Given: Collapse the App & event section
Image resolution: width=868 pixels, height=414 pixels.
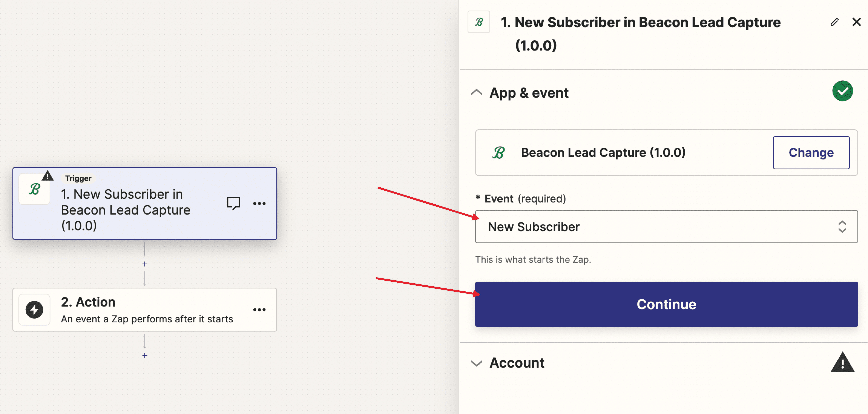Looking at the screenshot, I should pyautogui.click(x=476, y=92).
